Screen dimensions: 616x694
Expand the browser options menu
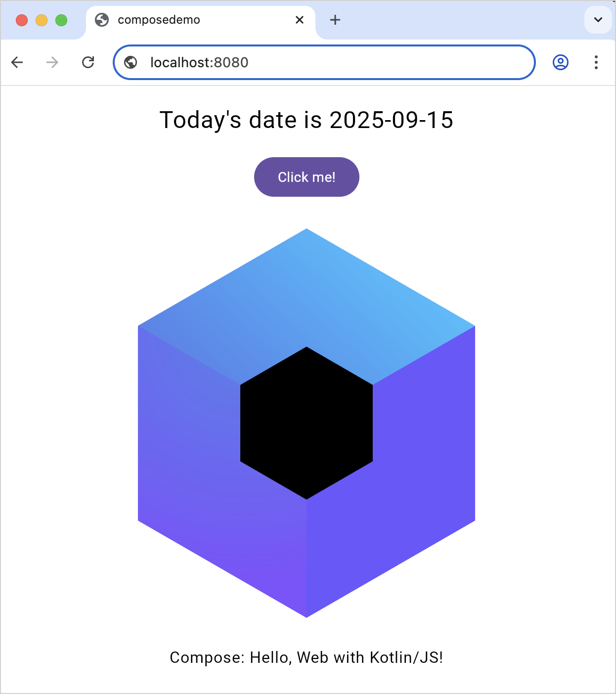click(596, 62)
